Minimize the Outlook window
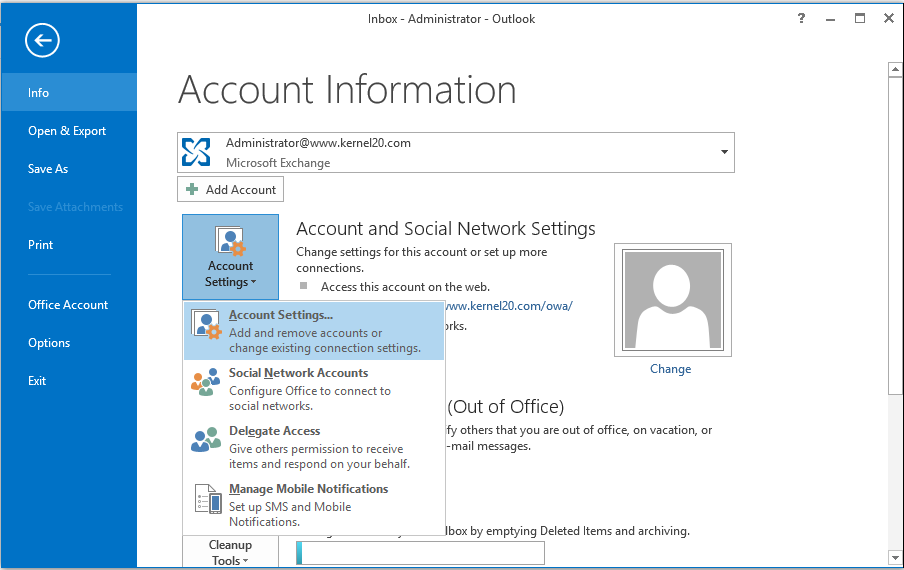904x570 pixels. (831, 19)
